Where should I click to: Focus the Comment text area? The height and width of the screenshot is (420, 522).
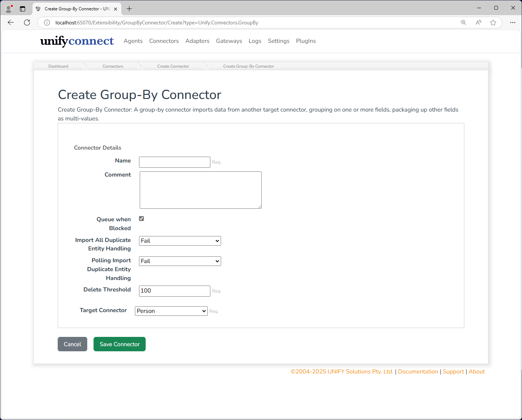pos(201,190)
